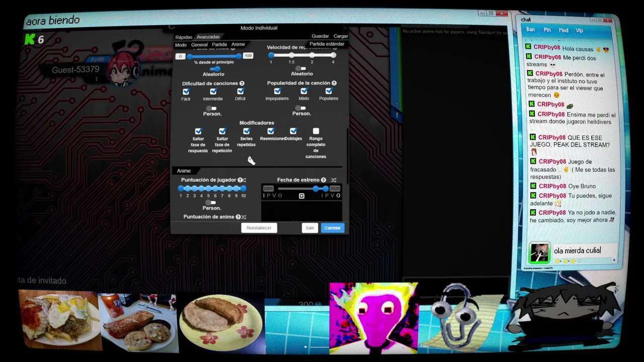Open the Popularidad de la canción help icon
This screenshot has height=362, width=644.
pyautogui.click(x=334, y=83)
